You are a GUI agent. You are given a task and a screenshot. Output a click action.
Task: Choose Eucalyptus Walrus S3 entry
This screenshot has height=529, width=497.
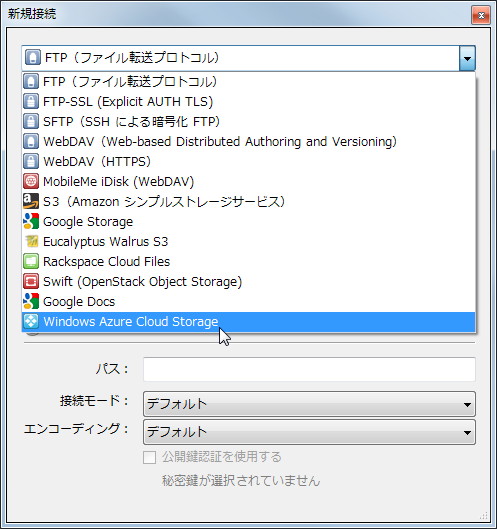click(x=249, y=242)
